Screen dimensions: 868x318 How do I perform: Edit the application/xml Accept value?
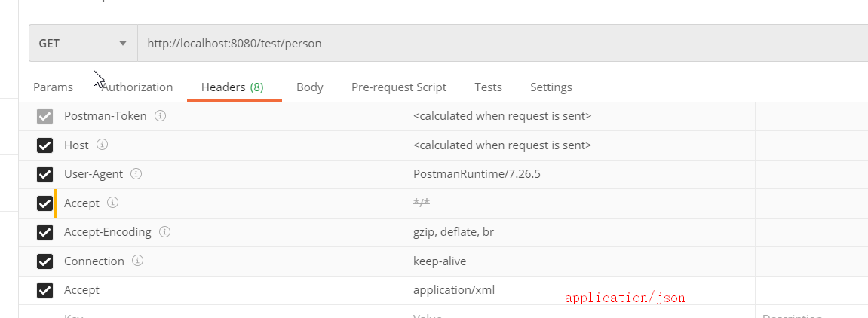point(454,290)
